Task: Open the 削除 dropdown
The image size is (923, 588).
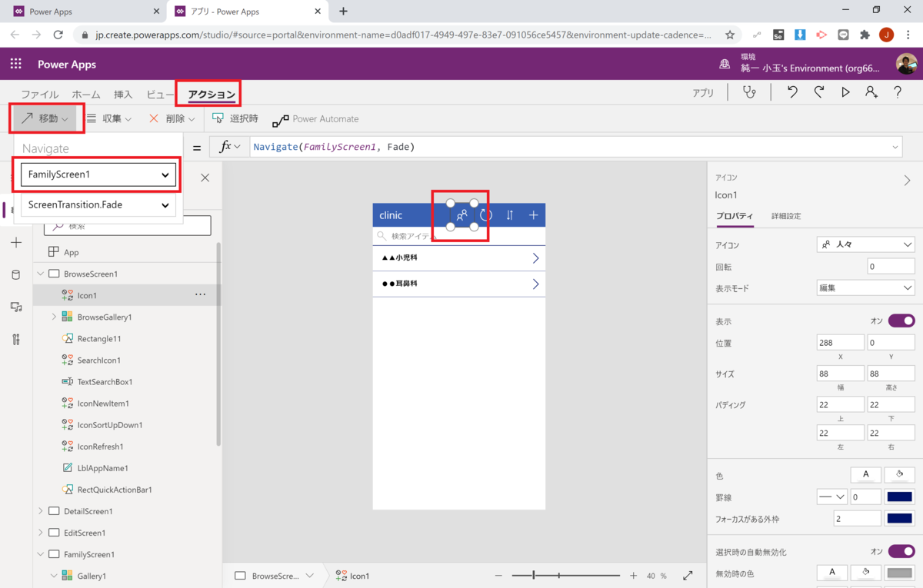Action: tap(172, 118)
